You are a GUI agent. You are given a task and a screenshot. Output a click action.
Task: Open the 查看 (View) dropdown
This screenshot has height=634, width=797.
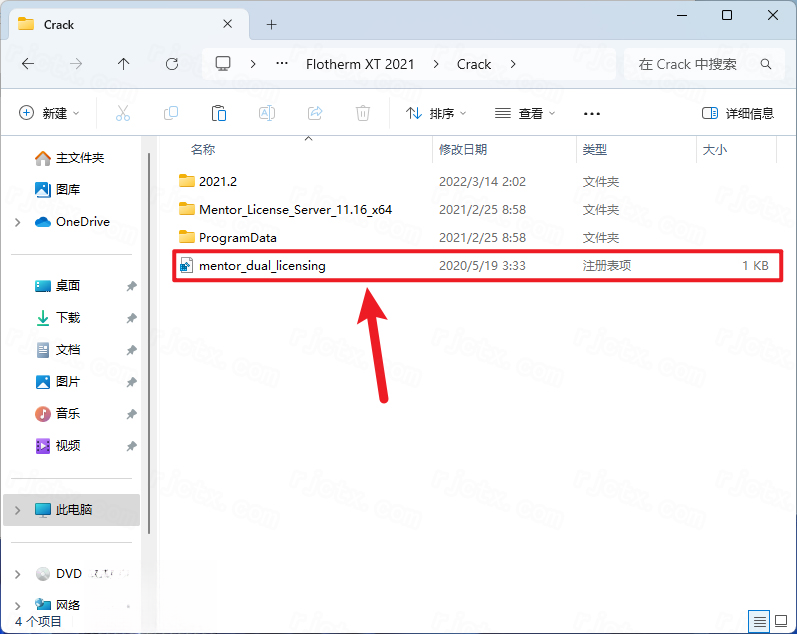click(x=525, y=113)
